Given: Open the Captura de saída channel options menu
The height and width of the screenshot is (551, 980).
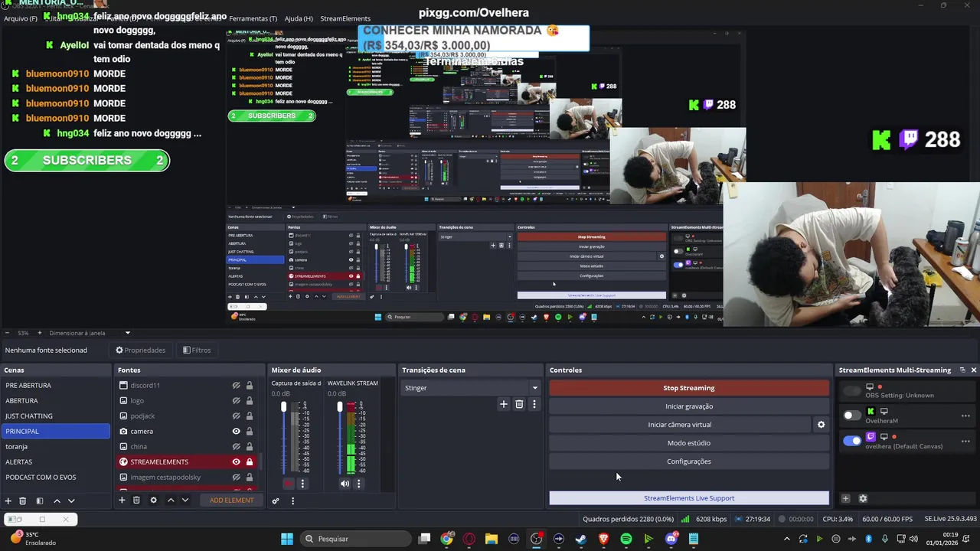Looking at the screenshot, I should click(302, 484).
